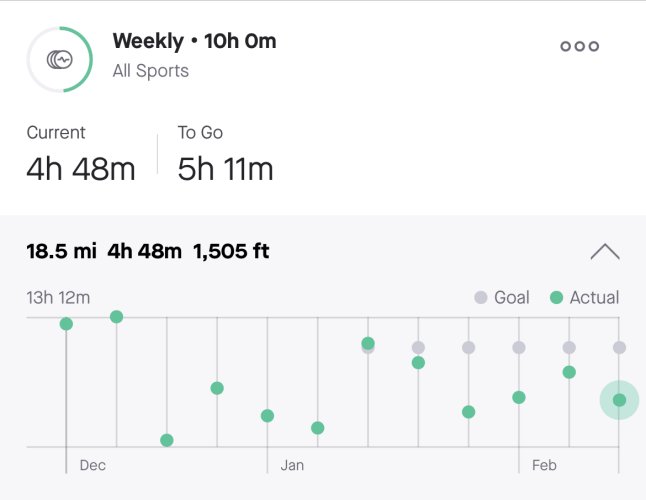Select the last gray goal dot above Feb
This screenshot has height=500, width=646.
[619, 348]
